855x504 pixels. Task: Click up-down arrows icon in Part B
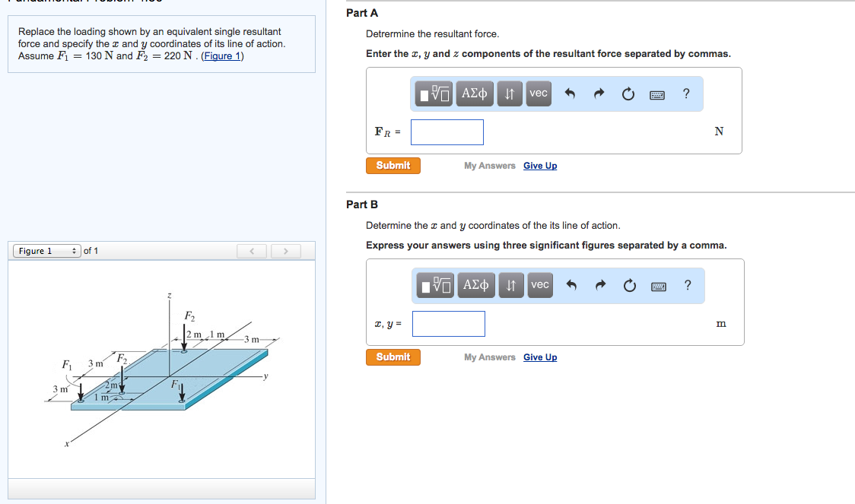pos(511,285)
